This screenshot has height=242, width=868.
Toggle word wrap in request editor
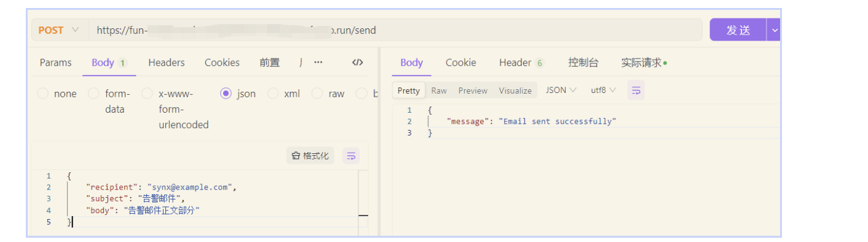(x=351, y=156)
